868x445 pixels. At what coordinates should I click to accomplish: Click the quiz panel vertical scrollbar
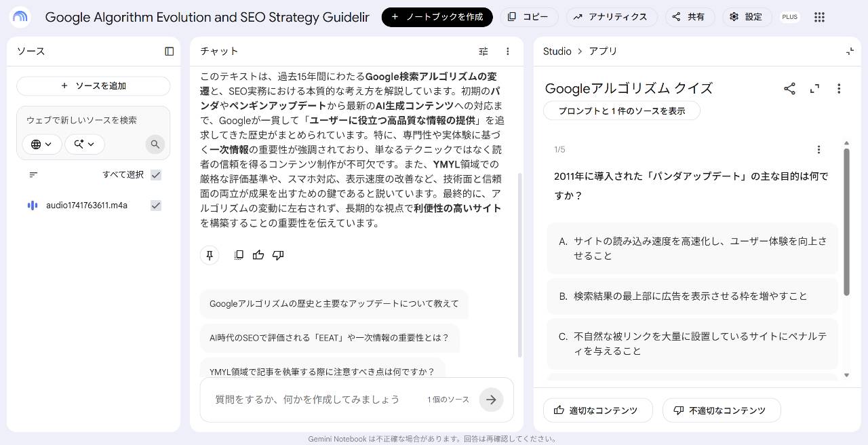(x=846, y=221)
